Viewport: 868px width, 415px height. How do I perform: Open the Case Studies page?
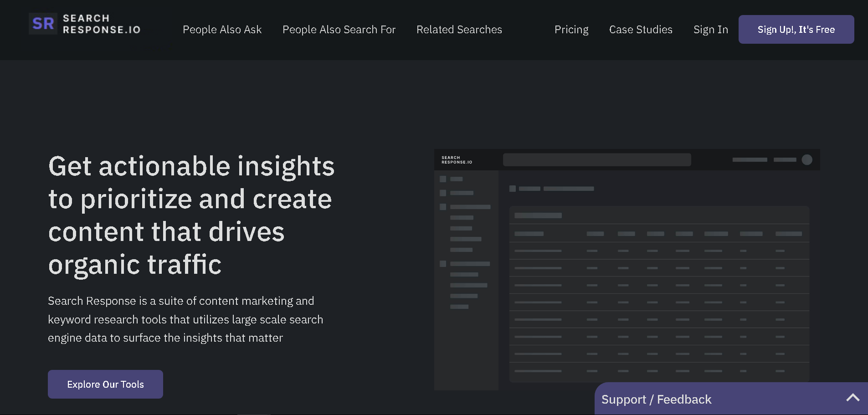coord(641,30)
